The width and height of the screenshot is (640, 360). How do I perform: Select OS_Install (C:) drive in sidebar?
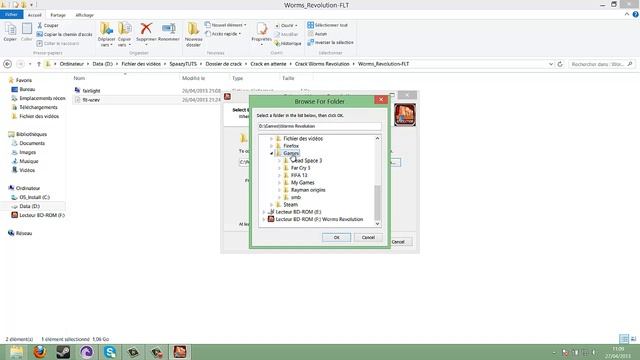[34, 197]
